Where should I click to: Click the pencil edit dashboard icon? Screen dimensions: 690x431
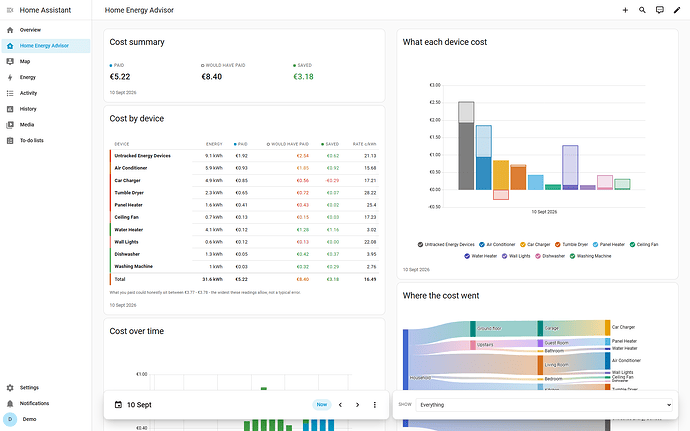pyautogui.click(x=677, y=10)
